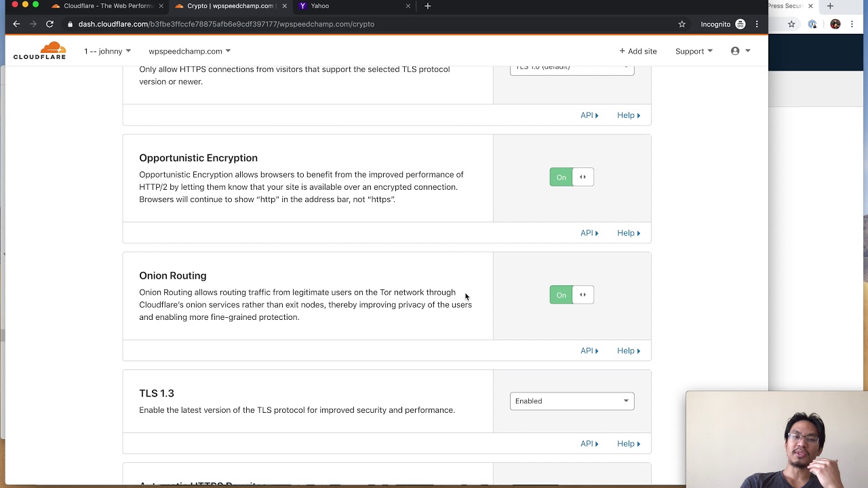Go back with the browser back arrow
The height and width of the screenshot is (488, 868).
point(16,24)
